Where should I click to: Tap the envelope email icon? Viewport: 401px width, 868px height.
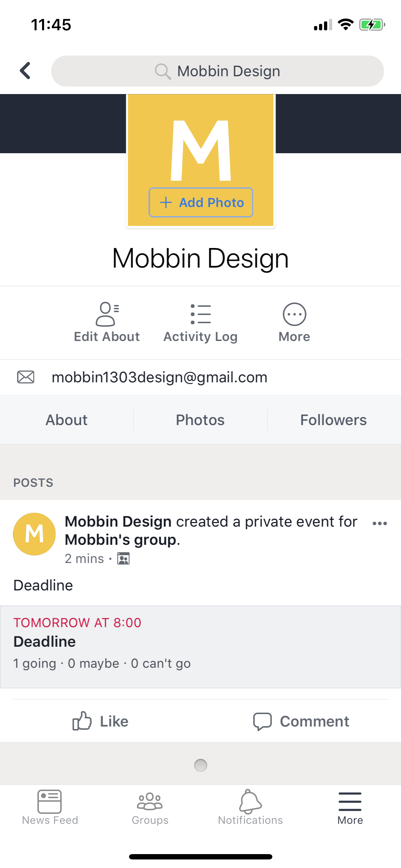point(26,377)
